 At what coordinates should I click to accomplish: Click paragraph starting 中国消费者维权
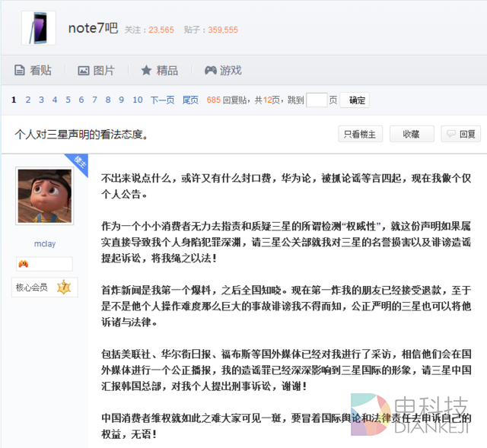coord(286,426)
